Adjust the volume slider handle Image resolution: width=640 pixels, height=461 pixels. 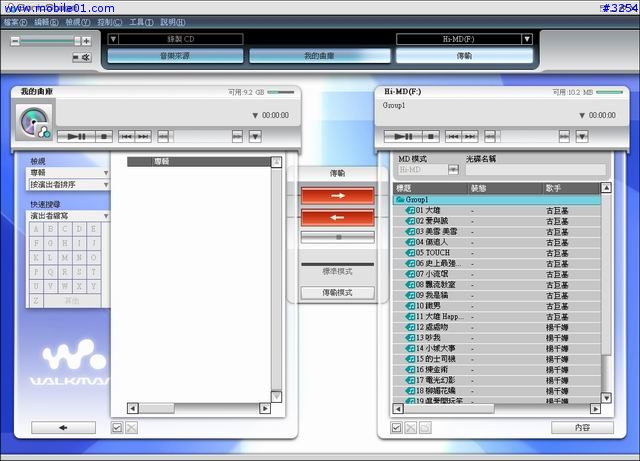(x=78, y=41)
